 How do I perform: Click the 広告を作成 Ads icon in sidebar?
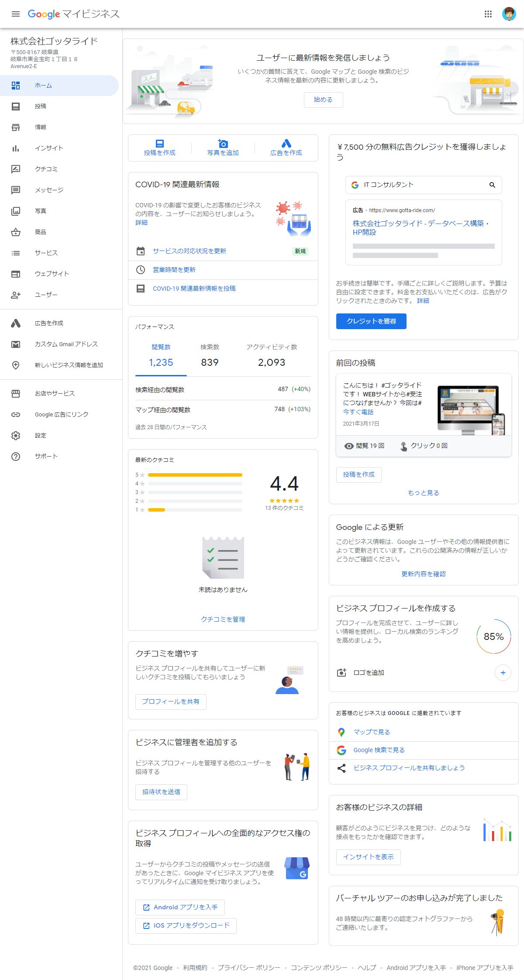[16, 323]
